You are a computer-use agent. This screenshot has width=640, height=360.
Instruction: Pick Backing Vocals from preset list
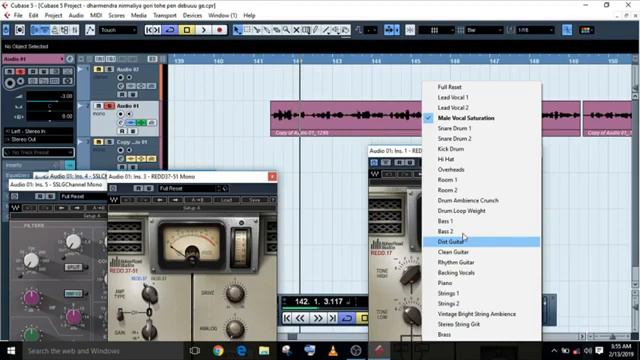pyautogui.click(x=482, y=273)
